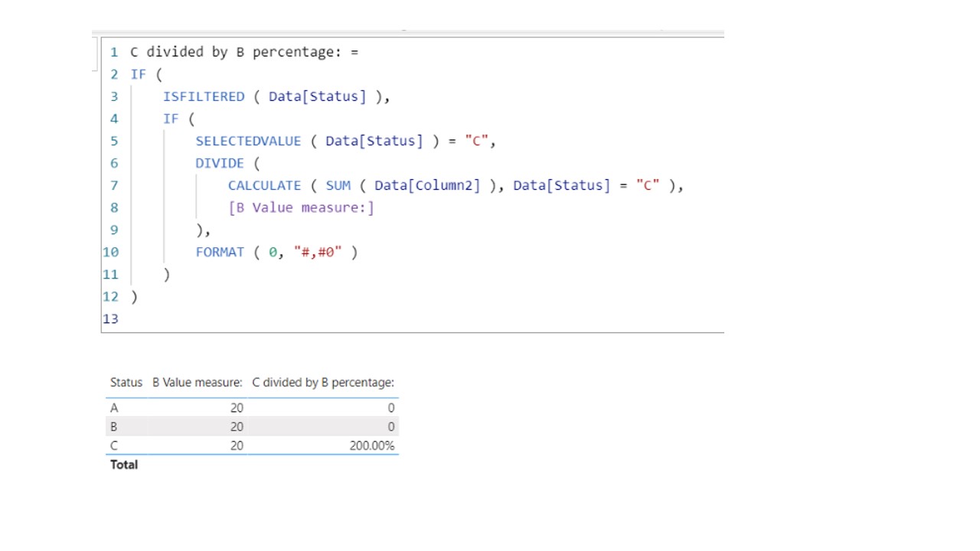Screen dimensions: 980x551
Task: Click the C divided by B percentage: header
Action: coord(323,383)
